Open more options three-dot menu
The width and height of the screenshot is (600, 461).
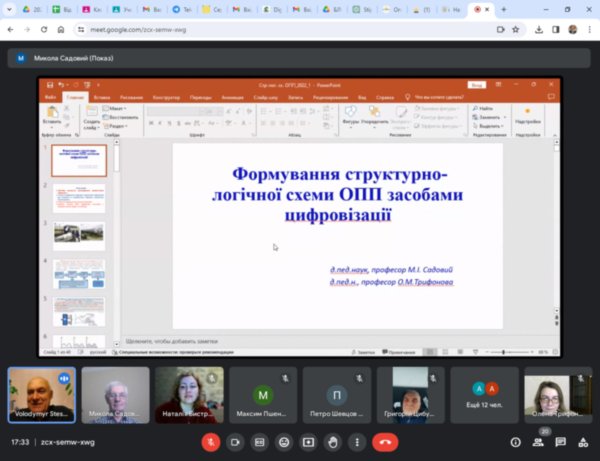tap(357, 441)
